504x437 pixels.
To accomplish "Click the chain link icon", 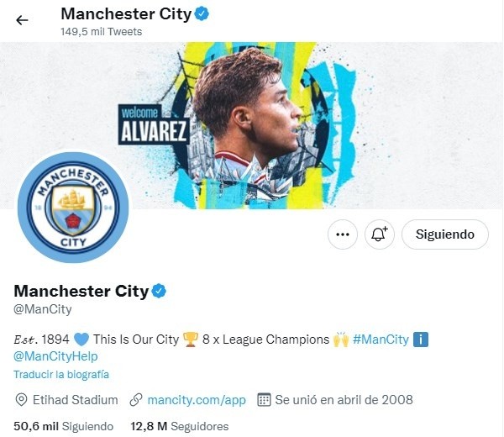I will point(136,400).
